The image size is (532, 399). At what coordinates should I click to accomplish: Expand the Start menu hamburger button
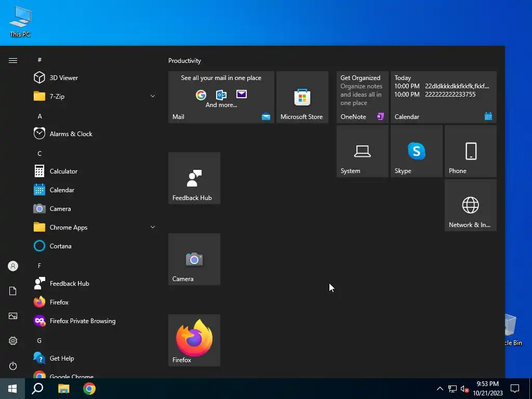[x=13, y=60]
